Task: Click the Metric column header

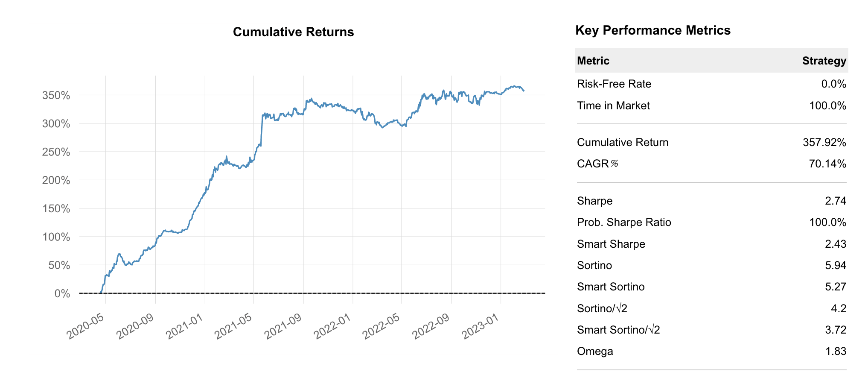Action: click(x=593, y=61)
